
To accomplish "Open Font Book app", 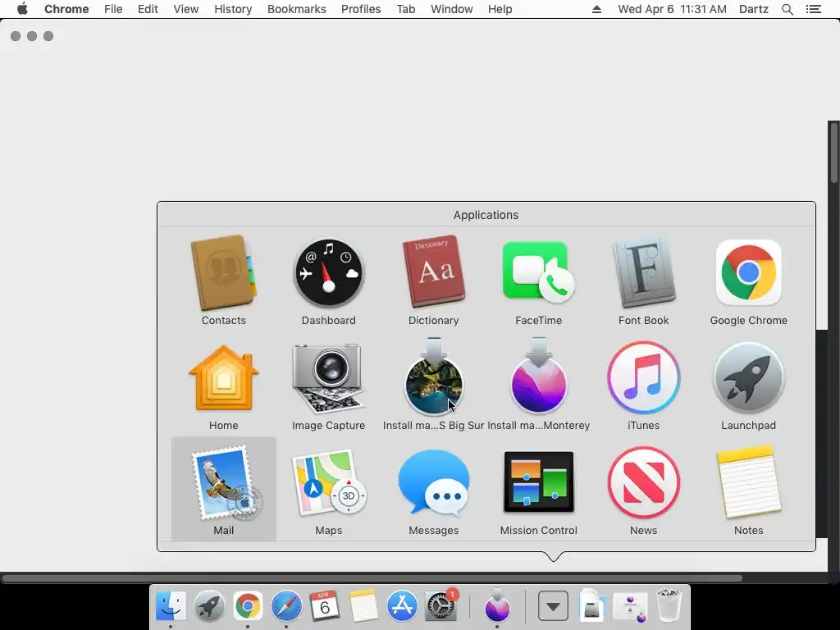I will 643,273.
